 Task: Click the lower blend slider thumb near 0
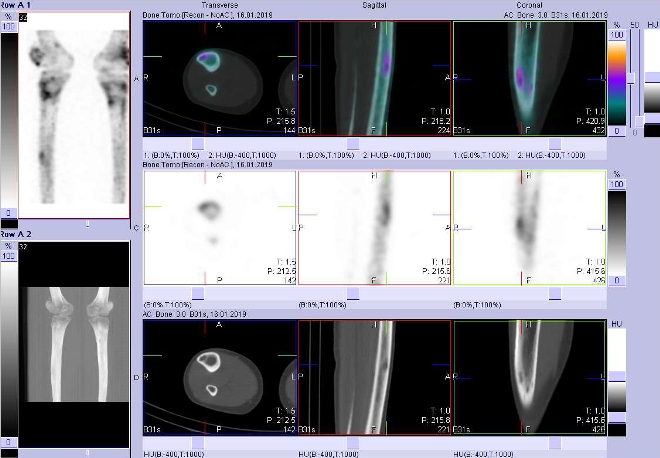[639, 122]
